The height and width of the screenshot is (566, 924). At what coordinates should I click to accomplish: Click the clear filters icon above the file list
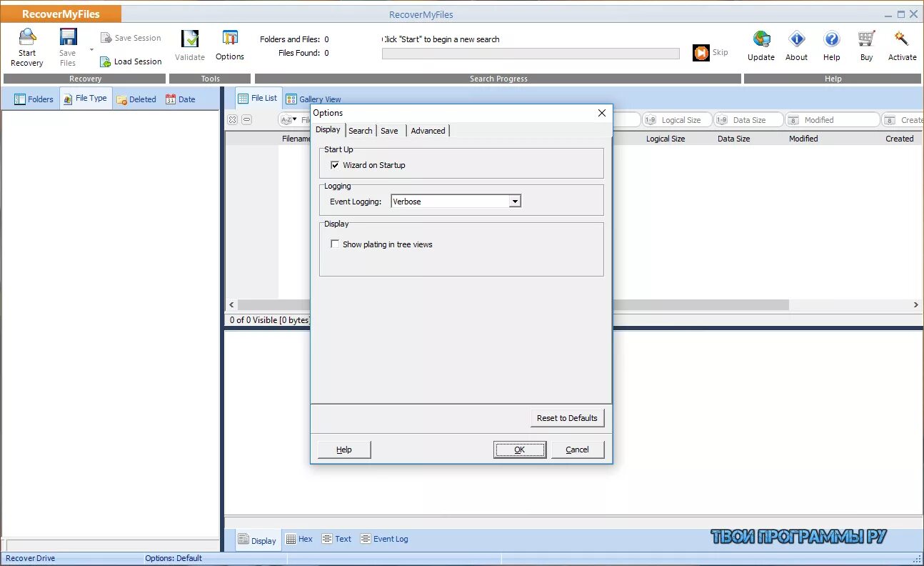coord(232,120)
